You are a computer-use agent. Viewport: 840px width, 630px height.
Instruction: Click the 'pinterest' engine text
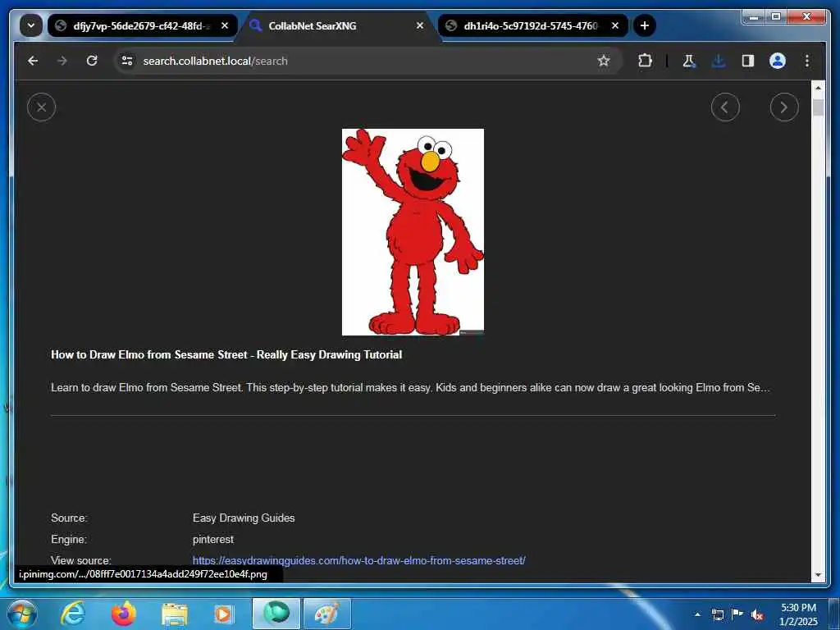tap(213, 540)
